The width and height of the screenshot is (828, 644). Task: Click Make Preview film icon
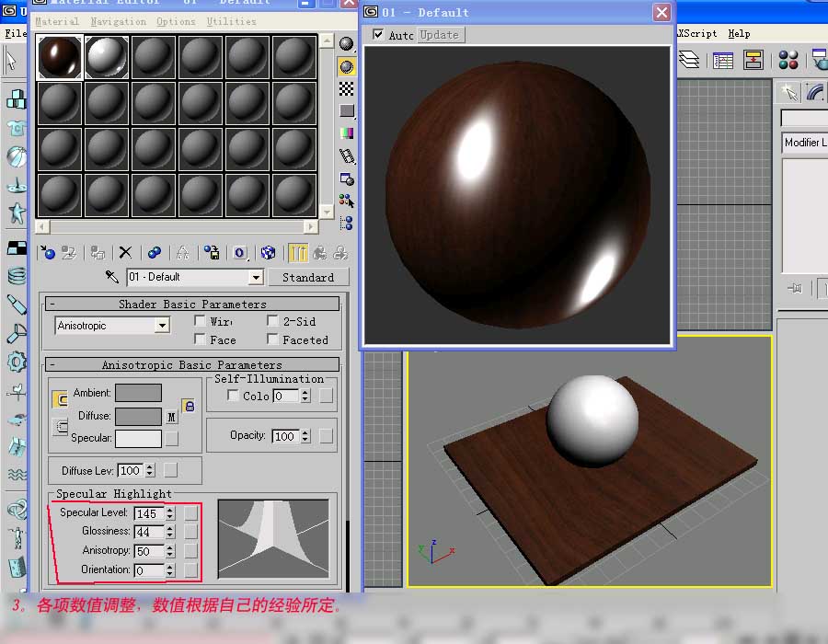coord(347,156)
